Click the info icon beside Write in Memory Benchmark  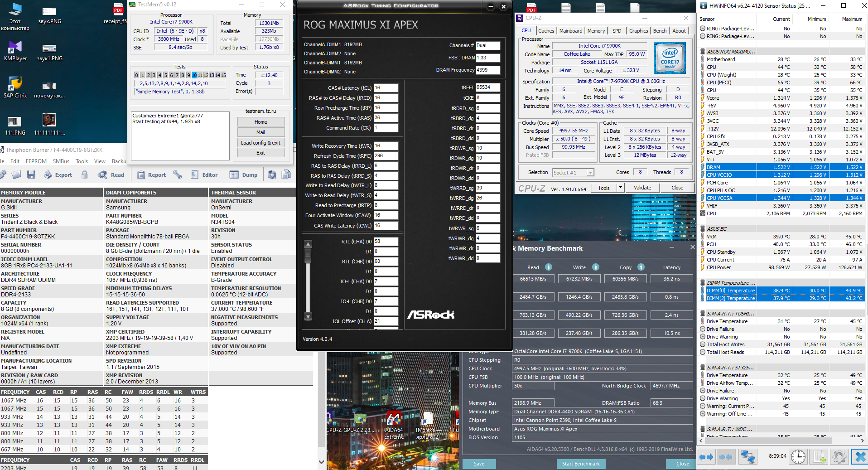tap(596, 267)
